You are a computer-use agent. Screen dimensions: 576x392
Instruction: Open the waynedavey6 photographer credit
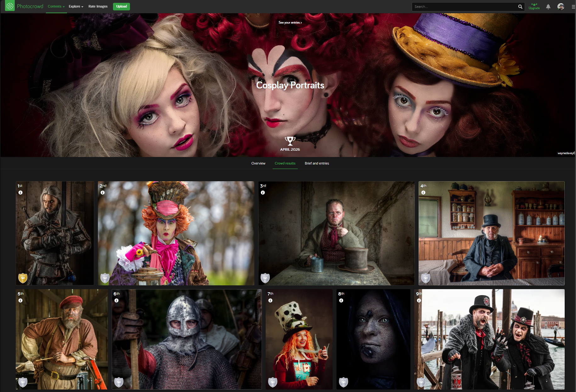tap(566, 153)
